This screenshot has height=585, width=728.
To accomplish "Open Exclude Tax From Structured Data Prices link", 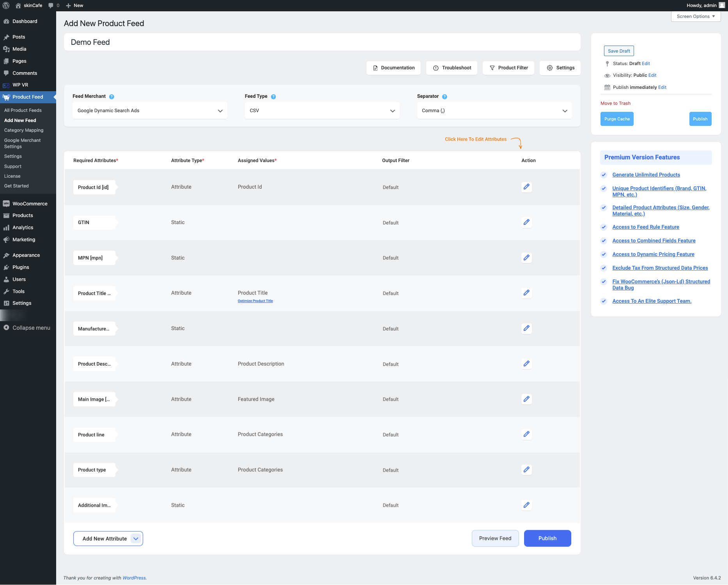I will pos(660,268).
